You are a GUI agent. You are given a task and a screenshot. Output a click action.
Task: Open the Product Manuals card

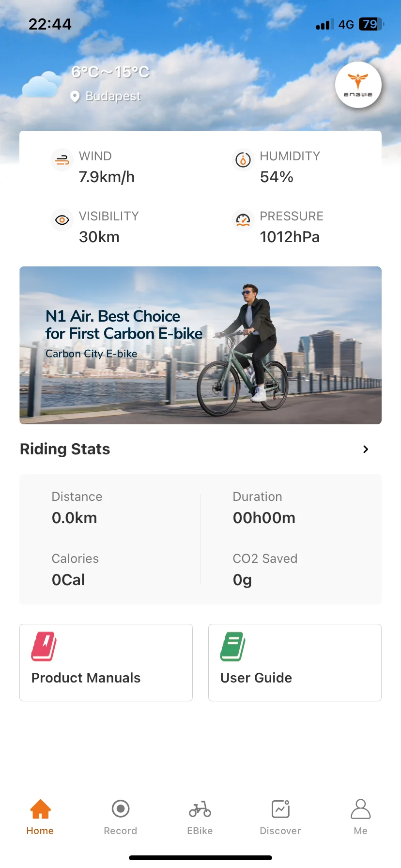(106, 662)
